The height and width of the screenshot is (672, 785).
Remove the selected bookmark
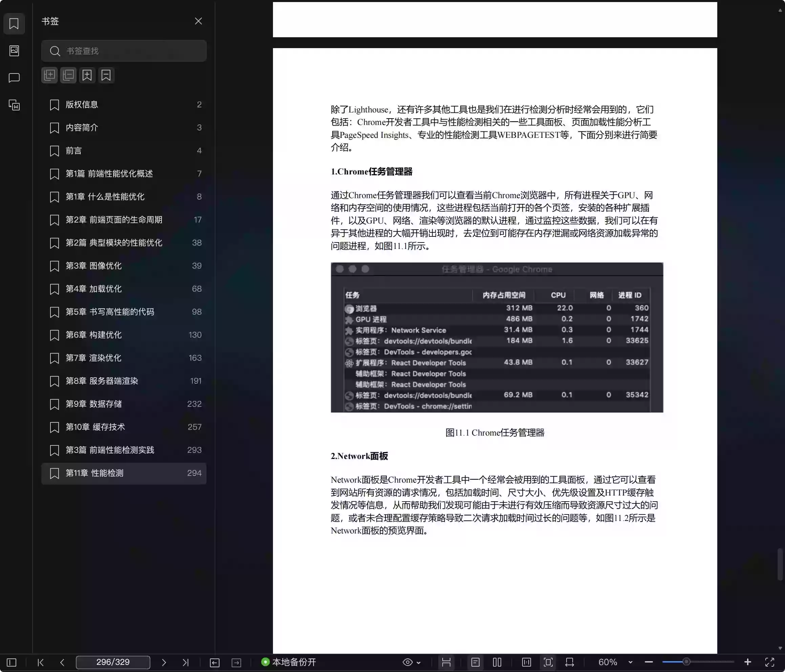[106, 75]
